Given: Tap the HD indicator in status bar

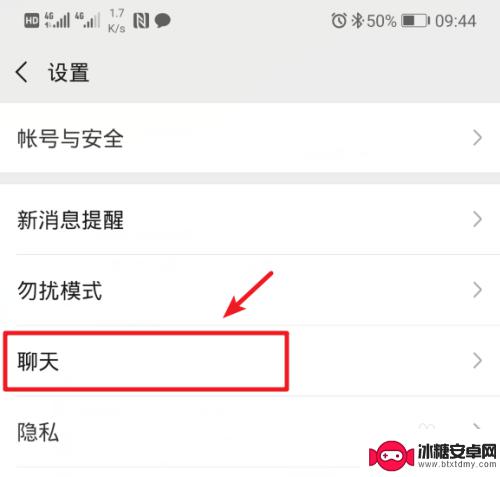Looking at the screenshot, I should pos(32,21).
